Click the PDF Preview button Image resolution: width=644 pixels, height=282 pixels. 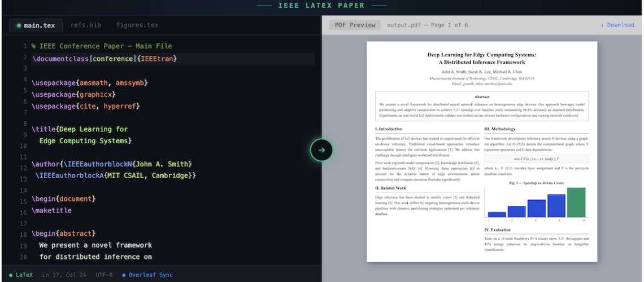tap(355, 25)
